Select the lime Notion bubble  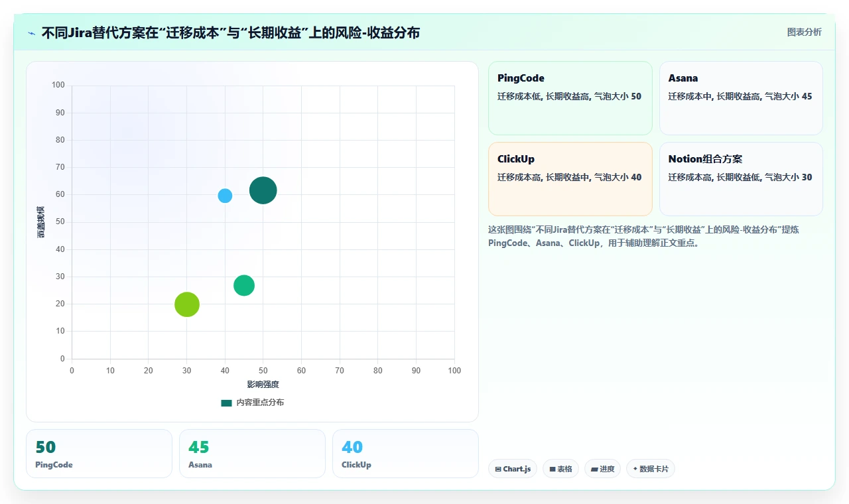click(x=187, y=304)
